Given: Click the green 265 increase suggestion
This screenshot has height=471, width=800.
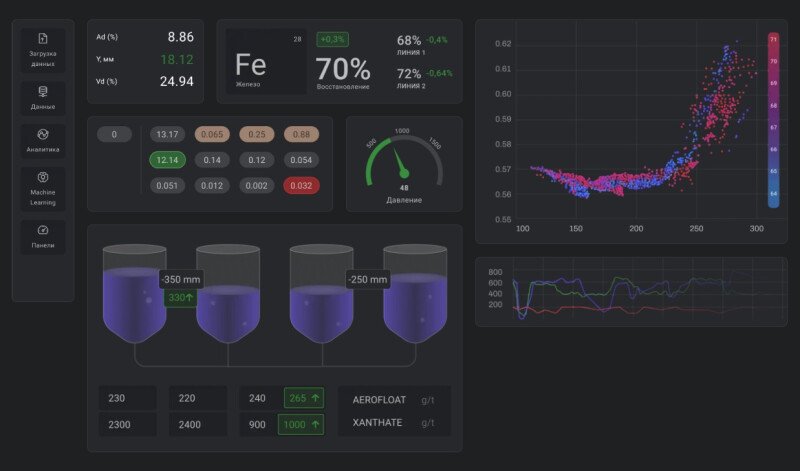Looking at the screenshot, I should click(304, 398).
